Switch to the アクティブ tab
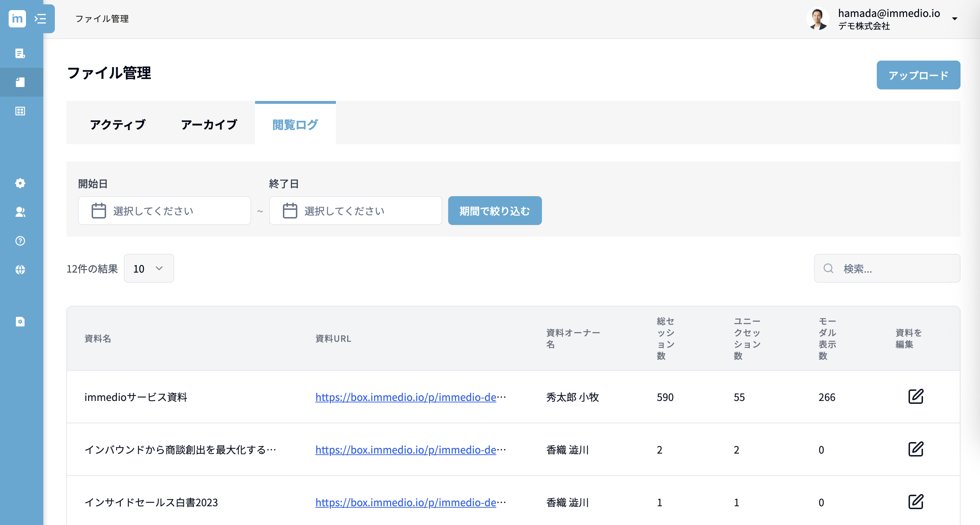The image size is (980, 525). click(x=118, y=124)
